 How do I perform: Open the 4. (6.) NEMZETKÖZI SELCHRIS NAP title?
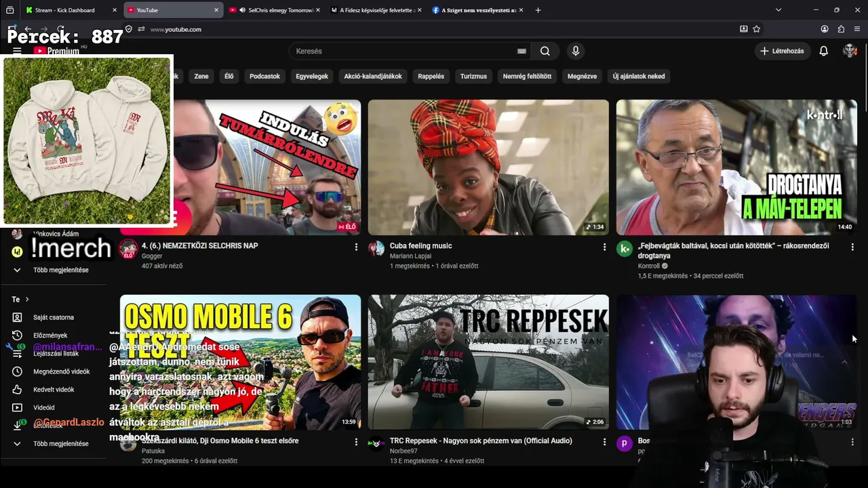(x=200, y=246)
